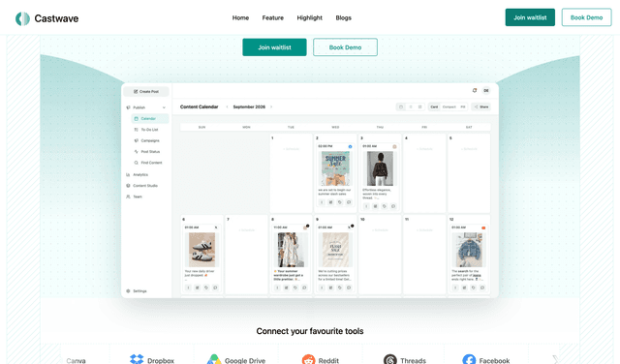Click the share icon in the Share button
The width and height of the screenshot is (620, 364).
pyautogui.click(x=476, y=106)
